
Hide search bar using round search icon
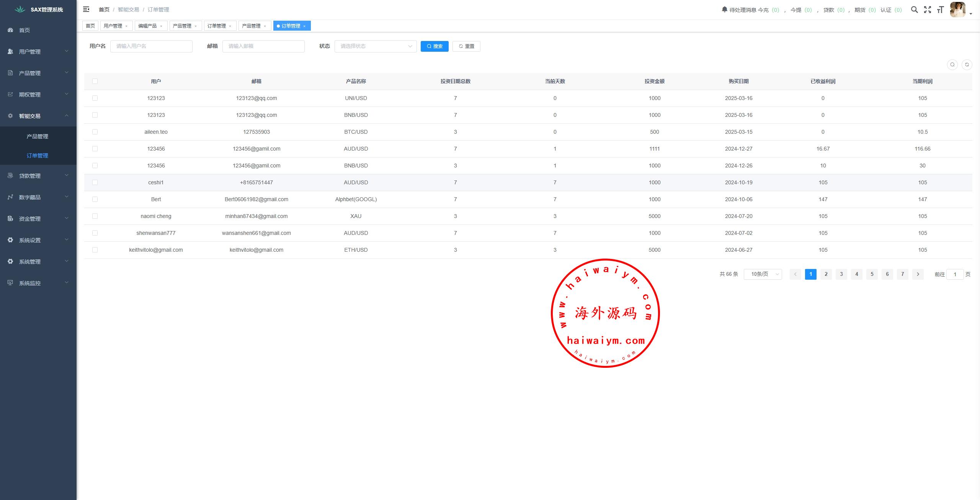point(952,65)
